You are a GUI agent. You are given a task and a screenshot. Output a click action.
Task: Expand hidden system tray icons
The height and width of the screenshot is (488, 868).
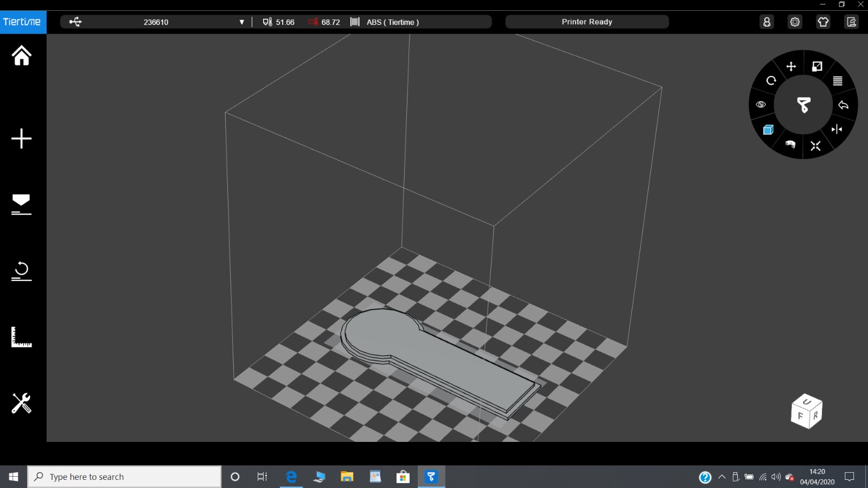(722, 477)
